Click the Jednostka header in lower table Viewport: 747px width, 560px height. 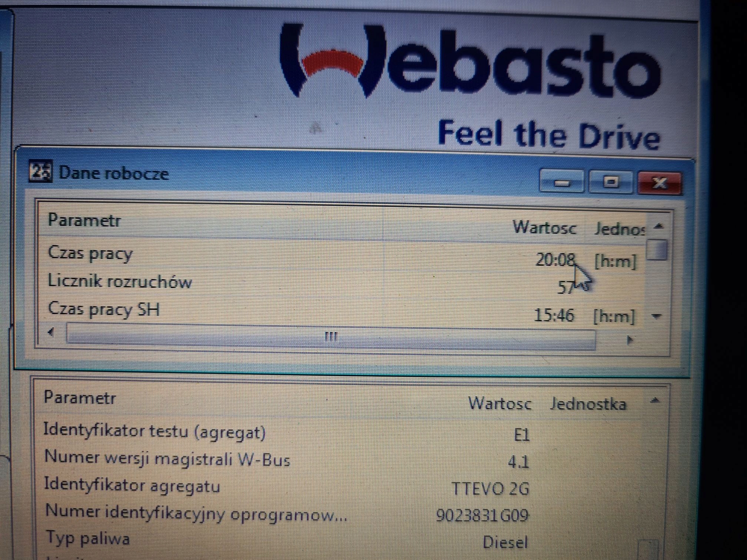coord(588,404)
